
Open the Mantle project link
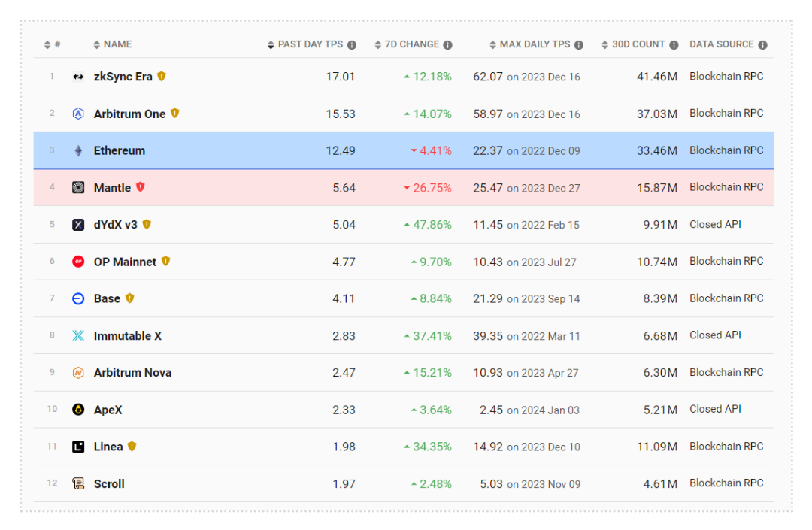click(x=112, y=188)
